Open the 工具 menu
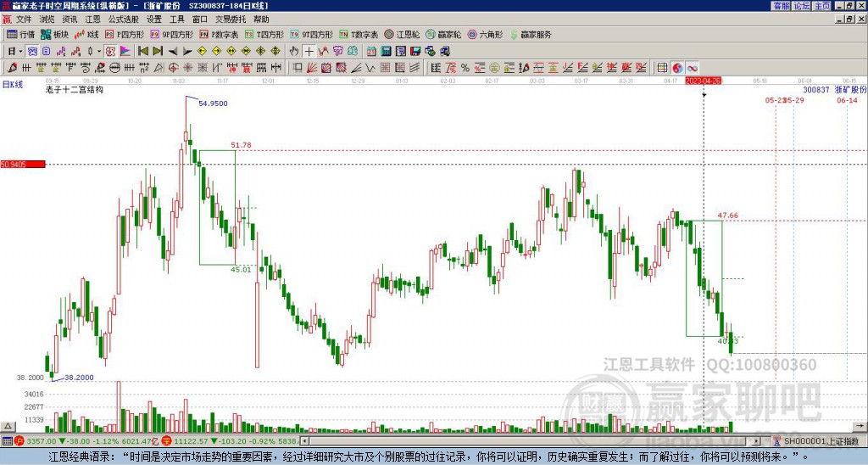The width and height of the screenshot is (868, 465). coord(176,20)
